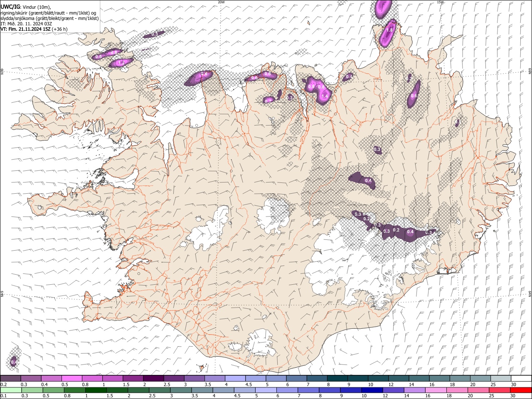This screenshot has width=532, height=399.
Task: Pick the bright pink 0.5–0.8 snow-scale swatch
Action: (x=71, y=378)
